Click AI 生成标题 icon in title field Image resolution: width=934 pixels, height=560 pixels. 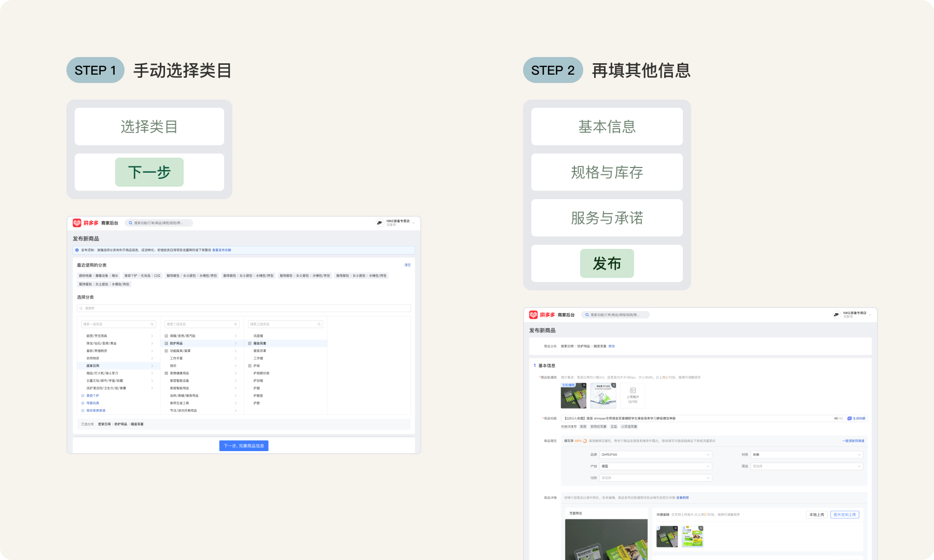849,418
